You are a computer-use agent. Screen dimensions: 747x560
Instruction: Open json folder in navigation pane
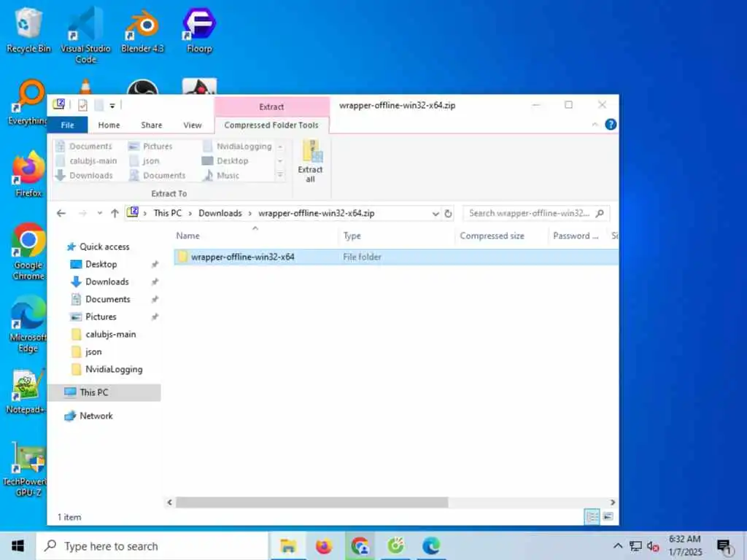tap(93, 352)
